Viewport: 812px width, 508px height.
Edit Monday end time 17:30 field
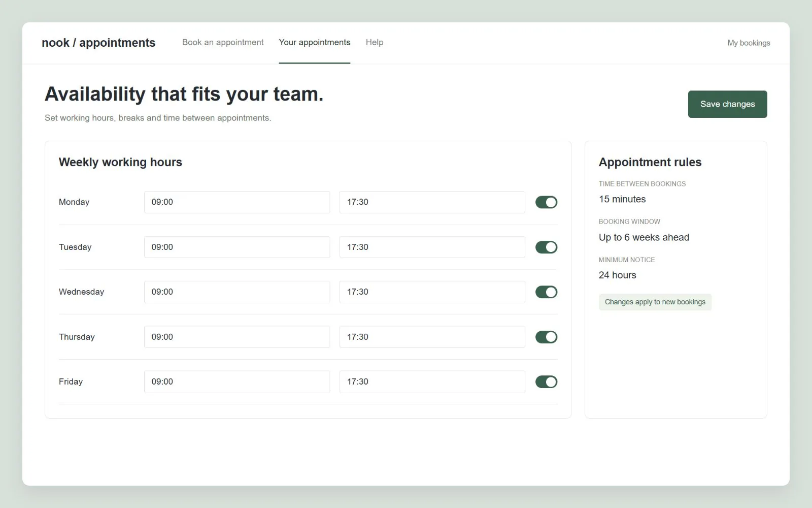[432, 202]
